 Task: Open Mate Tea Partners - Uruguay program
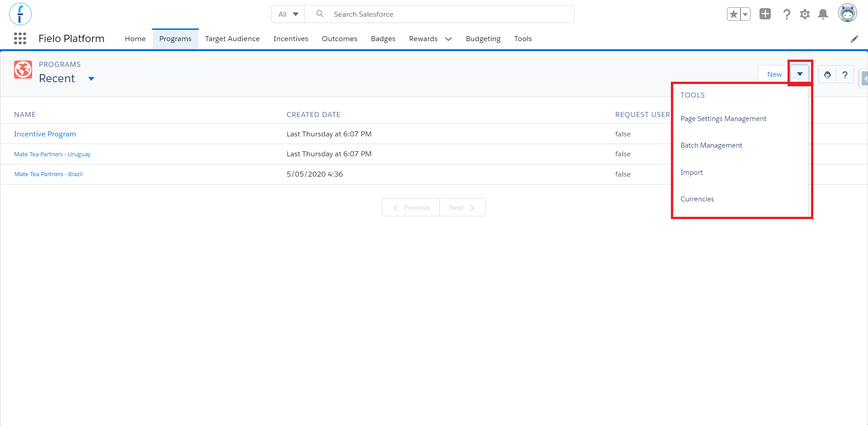52,154
